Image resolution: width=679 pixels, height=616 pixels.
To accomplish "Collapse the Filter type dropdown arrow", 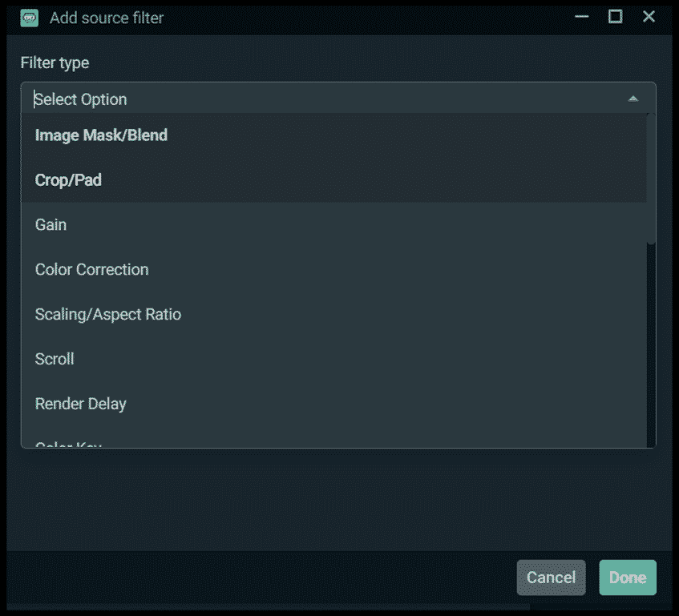I will tap(633, 99).
